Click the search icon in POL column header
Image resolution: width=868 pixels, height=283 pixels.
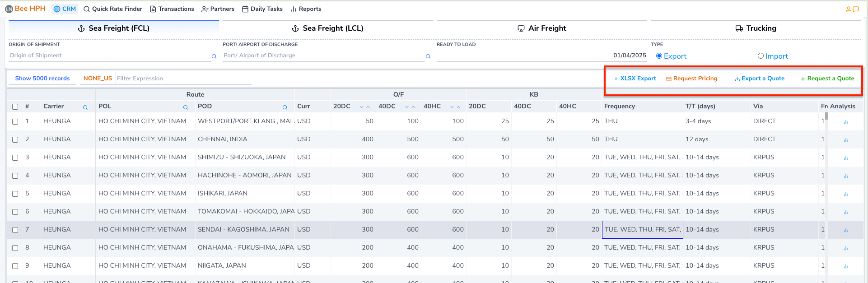185,107
